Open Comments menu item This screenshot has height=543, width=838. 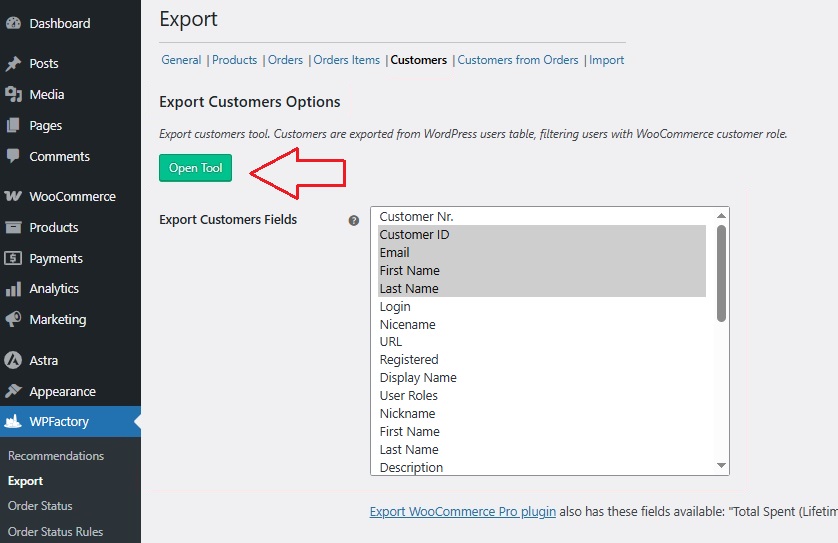point(60,157)
